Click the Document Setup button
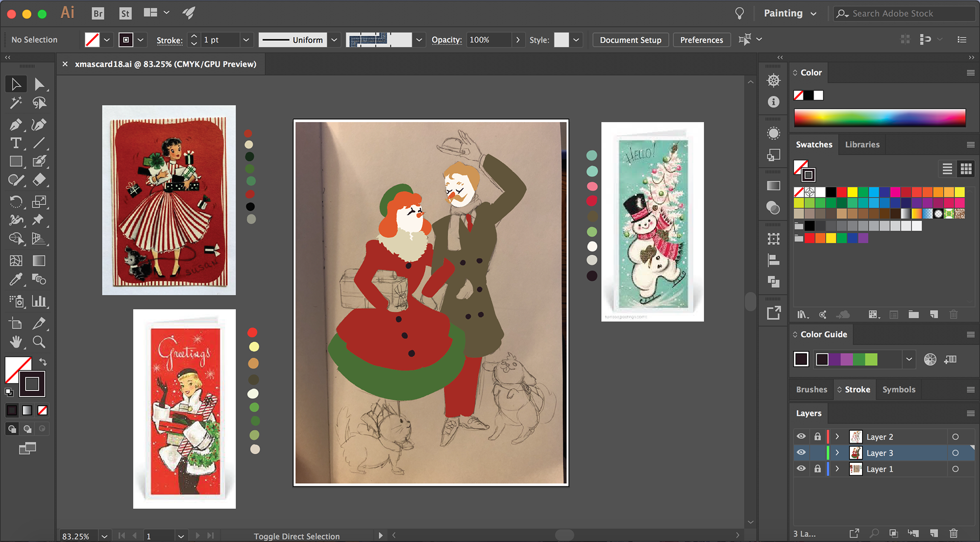 pyautogui.click(x=630, y=40)
